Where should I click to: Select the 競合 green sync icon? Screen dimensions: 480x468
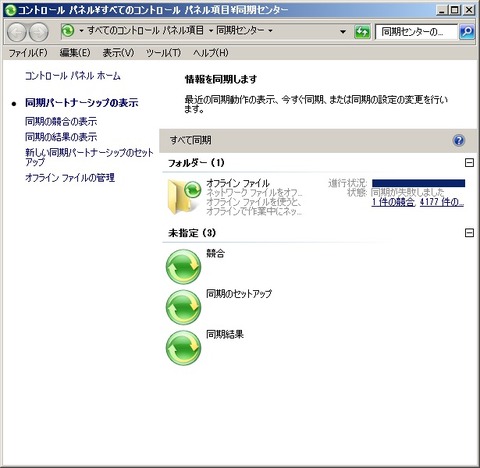point(183,267)
